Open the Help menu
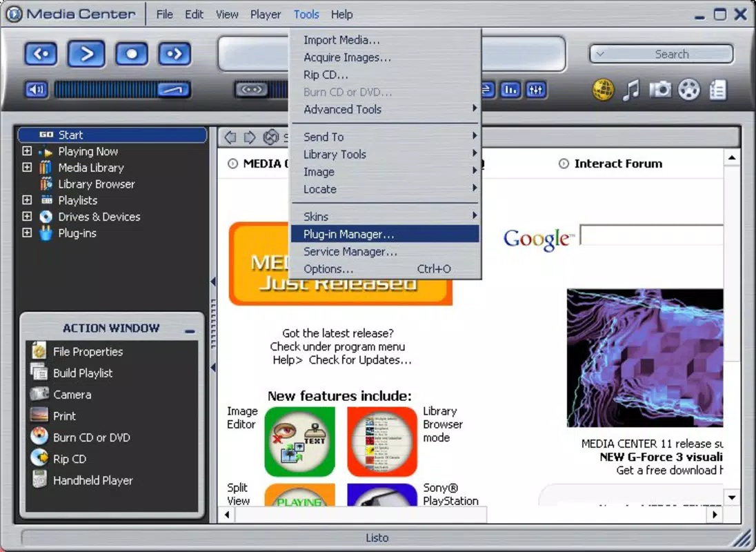756x552 pixels. [x=342, y=14]
